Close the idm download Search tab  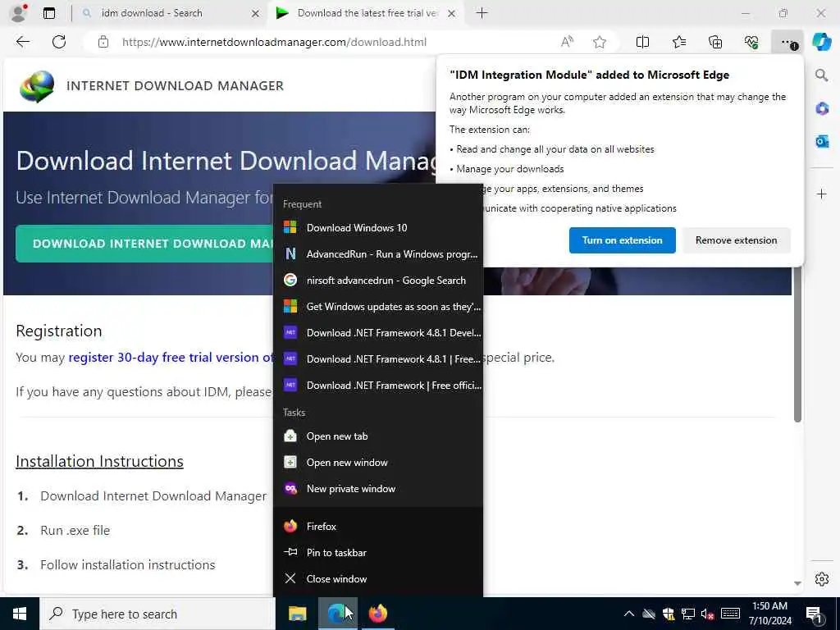click(x=256, y=13)
